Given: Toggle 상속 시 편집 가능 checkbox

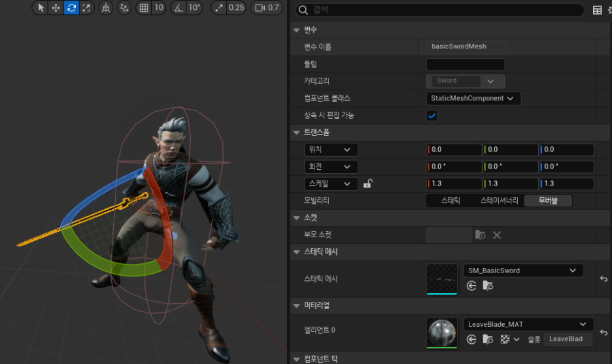Looking at the screenshot, I should pyautogui.click(x=432, y=116).
